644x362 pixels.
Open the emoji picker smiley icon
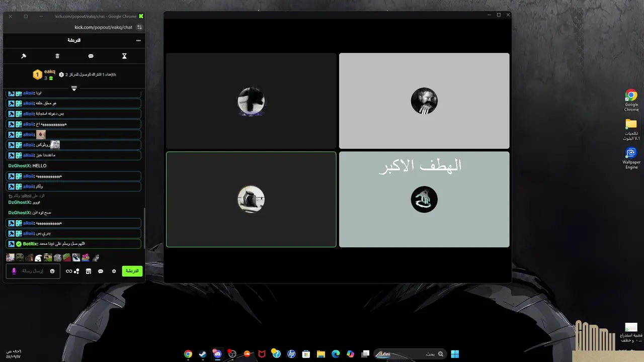coord(52,271)
